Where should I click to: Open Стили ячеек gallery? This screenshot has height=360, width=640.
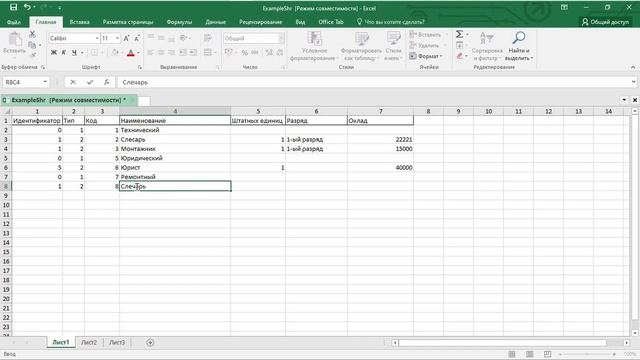[393, 46]
